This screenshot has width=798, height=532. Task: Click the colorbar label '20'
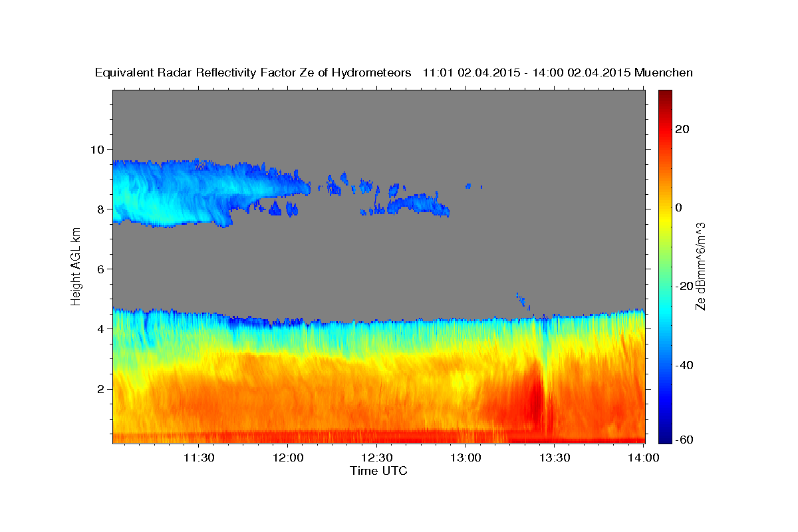[x=682, y=129]
